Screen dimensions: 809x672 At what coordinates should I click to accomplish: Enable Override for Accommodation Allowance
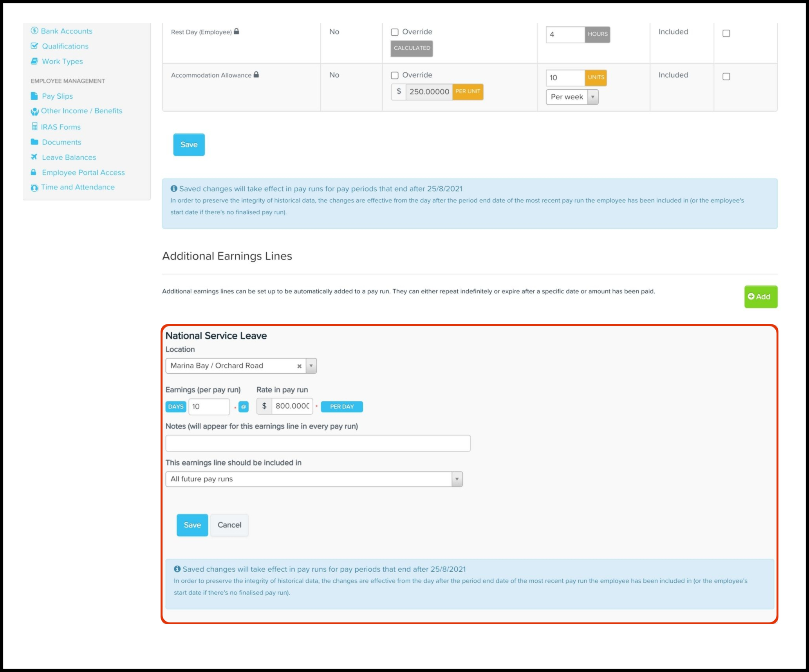click(x=395, y=75)
